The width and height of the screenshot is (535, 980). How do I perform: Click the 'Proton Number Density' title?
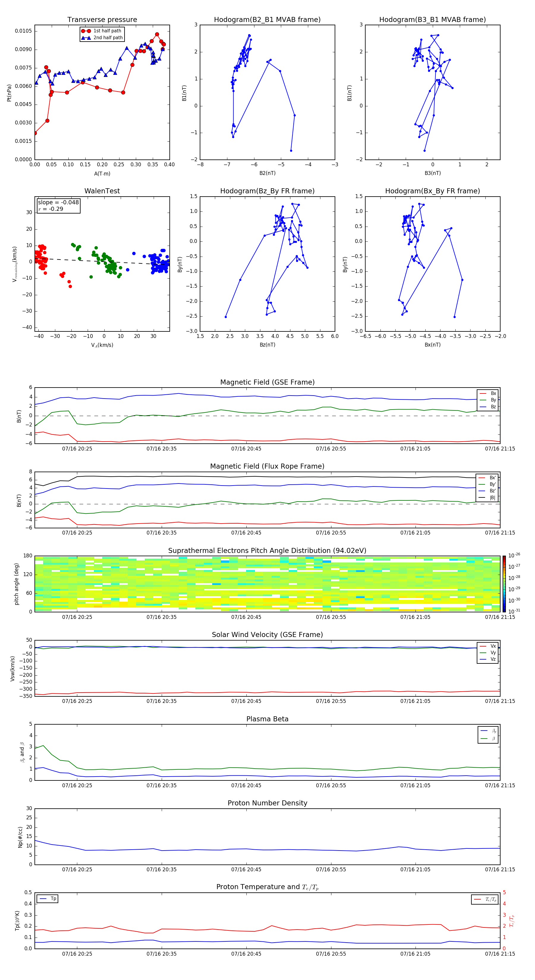pos(267,803)
